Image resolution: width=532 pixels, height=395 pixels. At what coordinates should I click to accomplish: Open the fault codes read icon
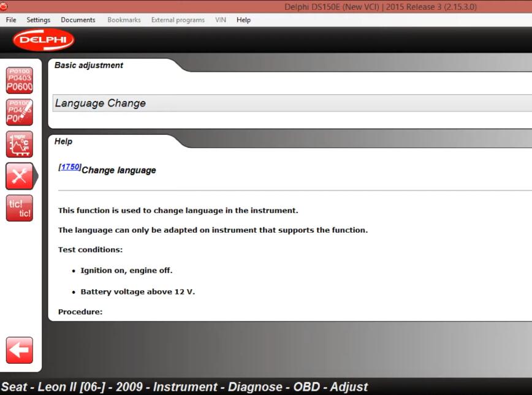20,80
